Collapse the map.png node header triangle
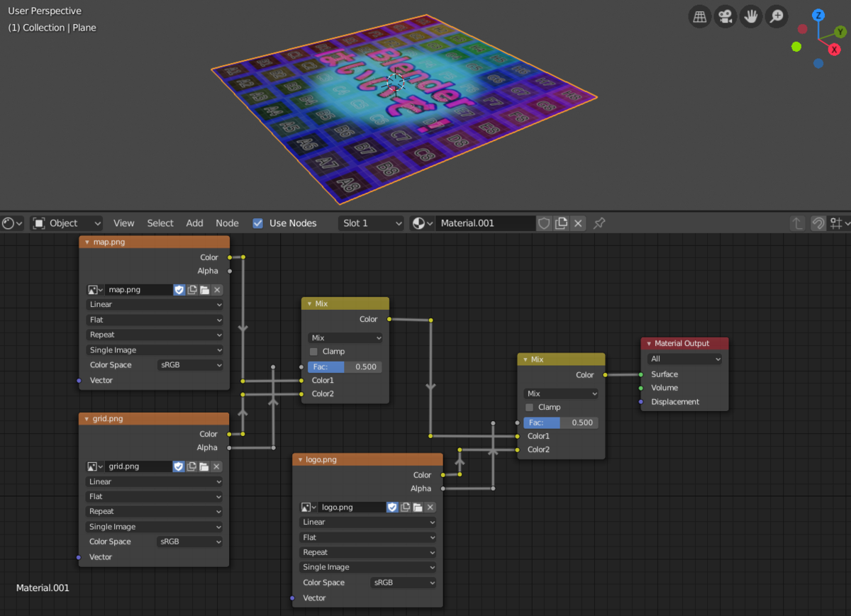 point(87,242)
